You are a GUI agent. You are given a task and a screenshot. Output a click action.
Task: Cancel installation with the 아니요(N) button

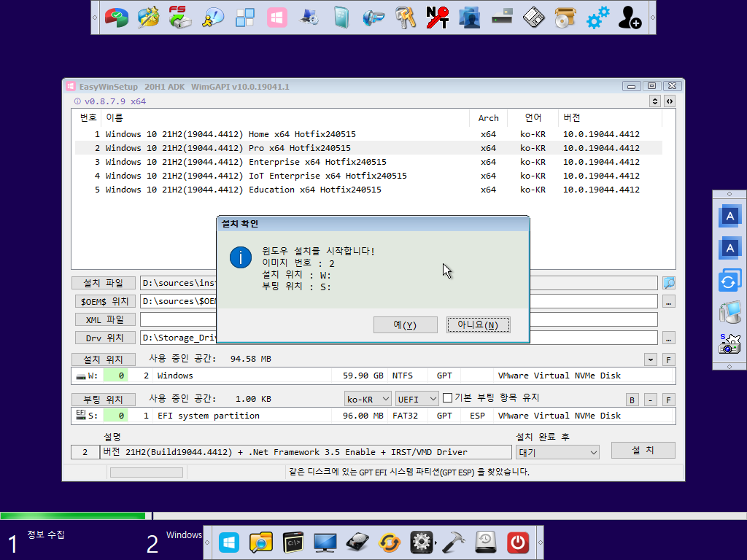pyautogui.click(x=479, y=324)
